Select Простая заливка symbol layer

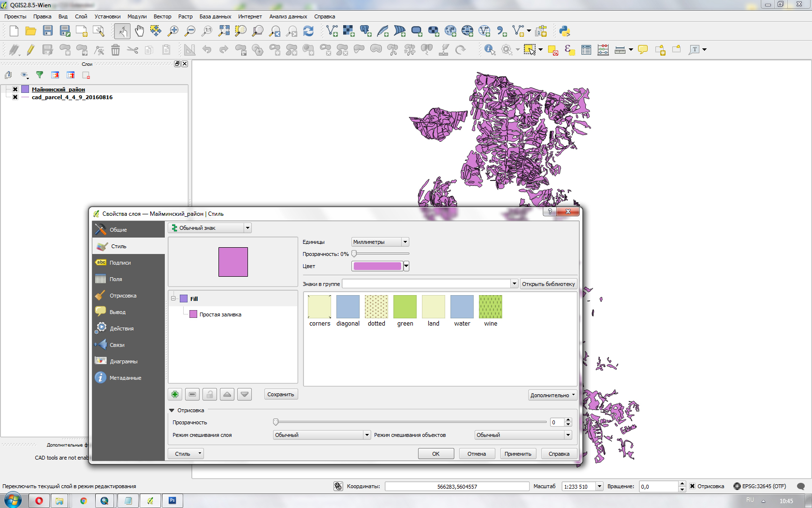tap(220, 314)
